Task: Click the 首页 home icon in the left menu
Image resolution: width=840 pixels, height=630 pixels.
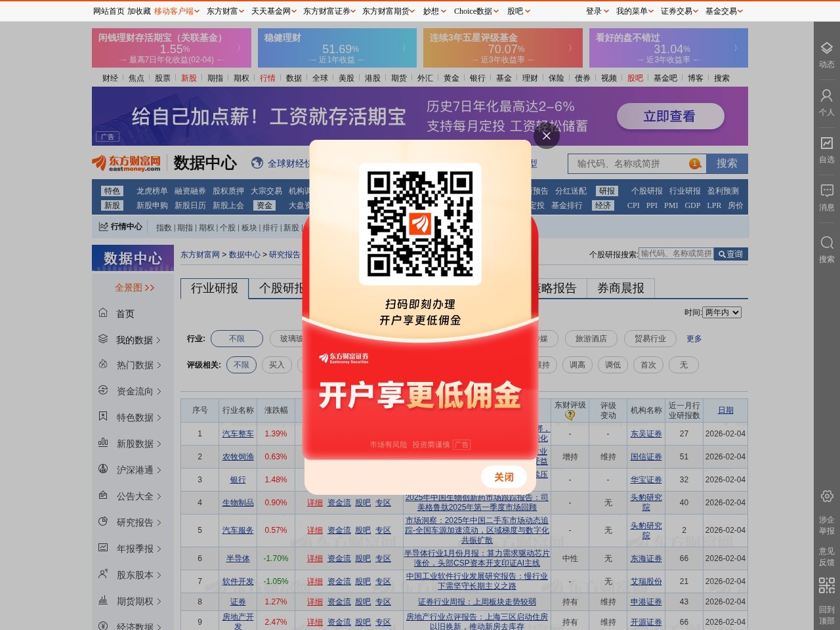Action: coord(103,313)
